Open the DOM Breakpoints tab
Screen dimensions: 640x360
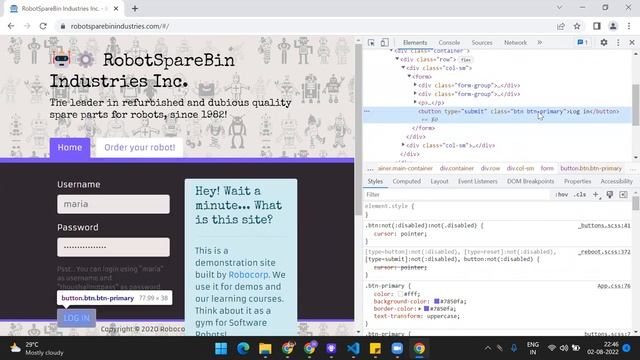coord(530,181)
